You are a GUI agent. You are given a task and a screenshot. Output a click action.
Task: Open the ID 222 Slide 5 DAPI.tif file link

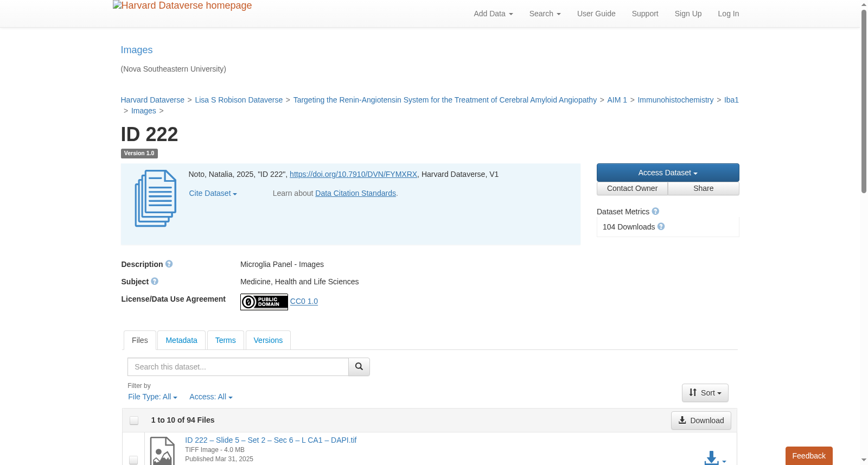pos(271,440)
